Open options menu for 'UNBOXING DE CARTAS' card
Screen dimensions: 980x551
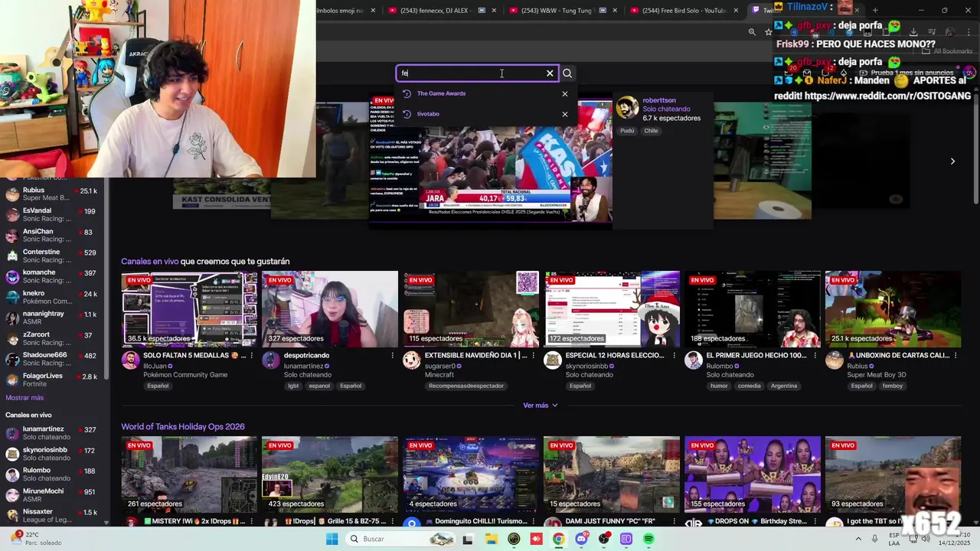click(x=956, y=356)
